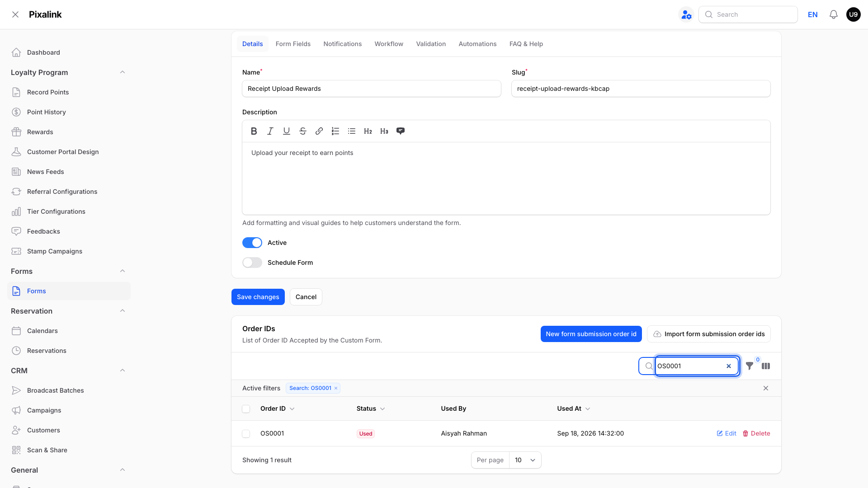Open Rewards in sidebar
The width and height of the screenshot is (868, 488).
point(69,132)
